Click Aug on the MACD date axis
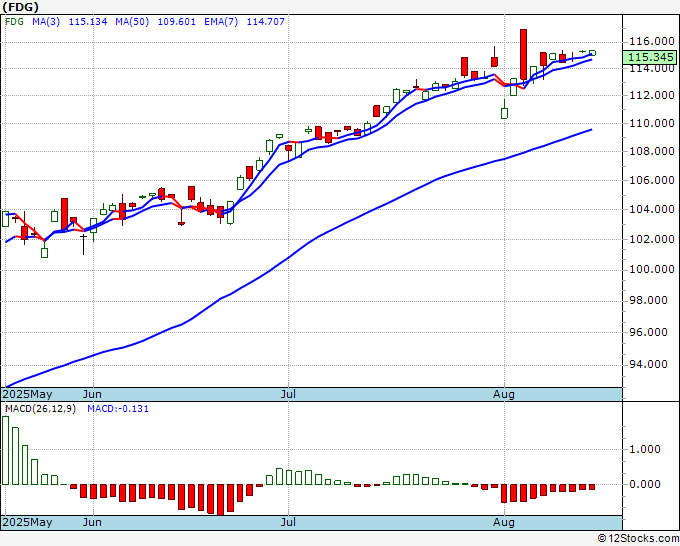This screenshot has height=546, width=680. tap(504, 522)
